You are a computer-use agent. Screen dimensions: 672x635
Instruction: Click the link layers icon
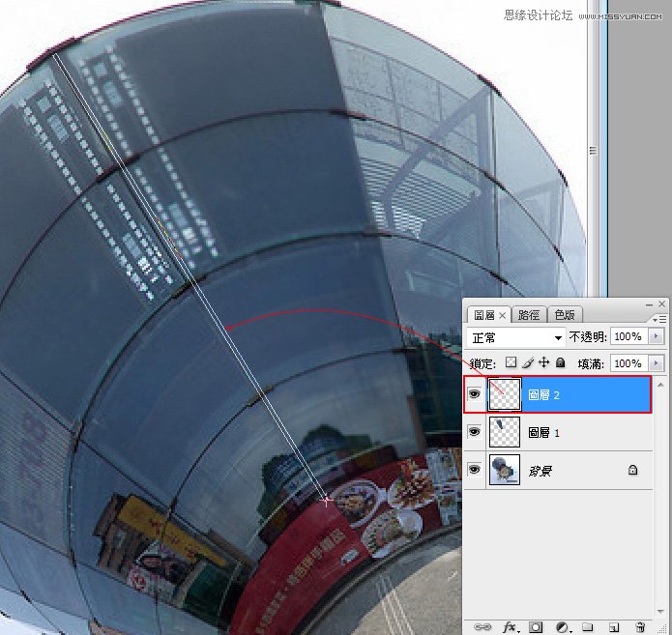(482, 627)
